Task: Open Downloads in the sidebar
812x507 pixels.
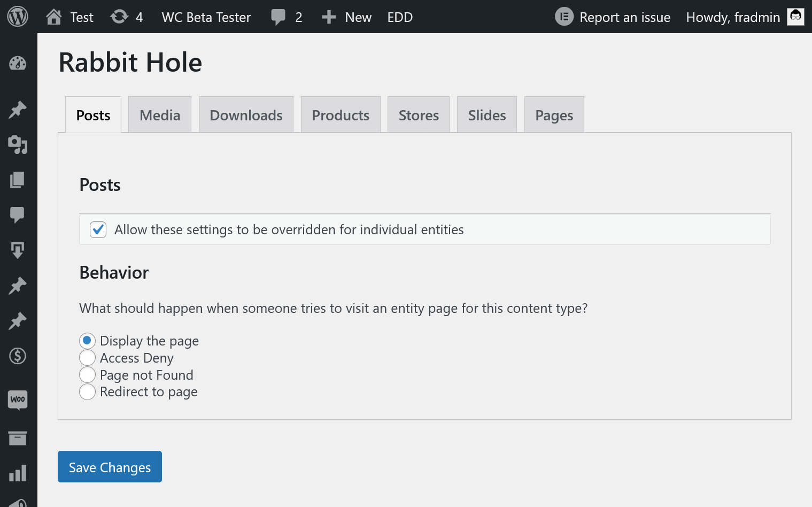Action: (x=18, y=250)
